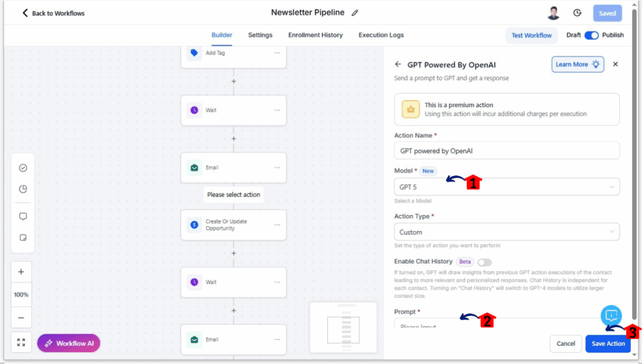Open the Execution Logs tab
Image resolution: width=642 pixels, height=364 pixels.
(381, 35)
